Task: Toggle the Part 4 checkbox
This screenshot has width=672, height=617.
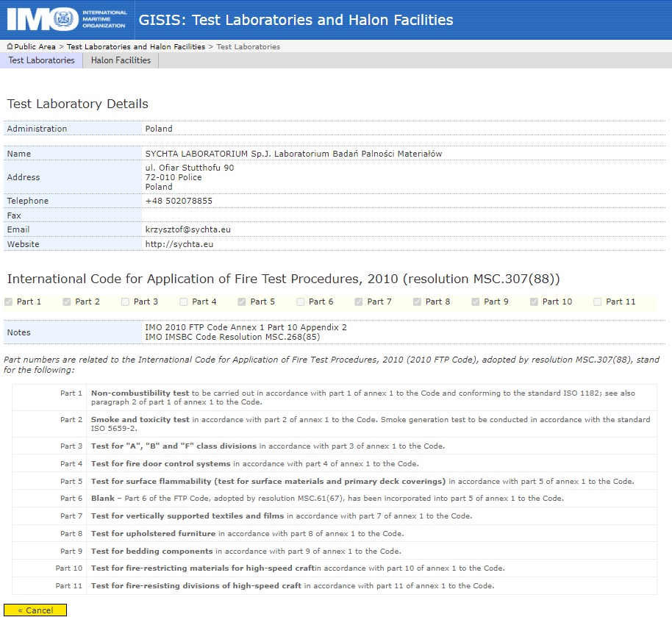Action: click(x=183, y=302)
